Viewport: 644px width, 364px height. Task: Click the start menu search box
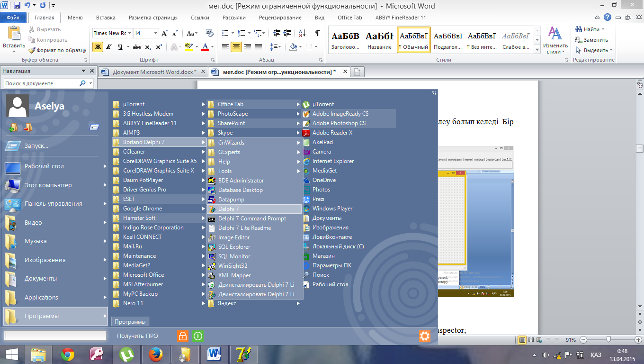pyautogui.click(x=55, y=336)
